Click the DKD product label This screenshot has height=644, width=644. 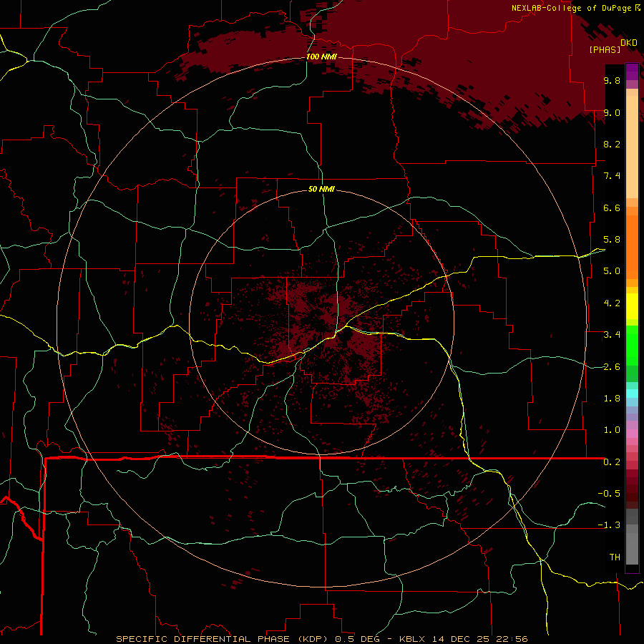click(x=629, y=42)
